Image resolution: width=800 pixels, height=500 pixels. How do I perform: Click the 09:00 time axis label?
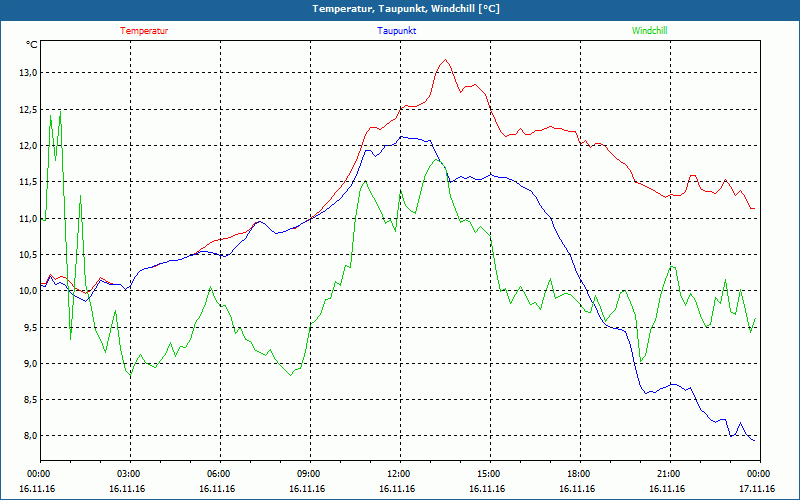pyautogui.click(x=308, y=474)
